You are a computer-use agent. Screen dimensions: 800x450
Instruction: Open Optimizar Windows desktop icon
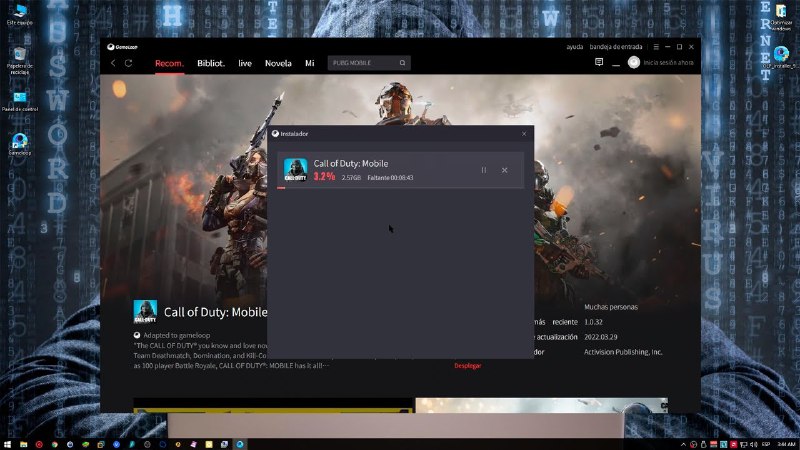[781, 17]
